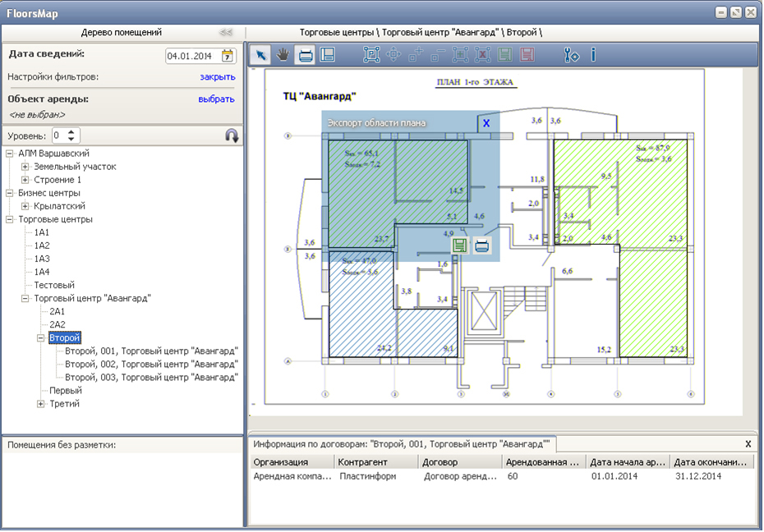Screen dimensions: 764x532
Task: Select the contracts information tab
Action: tap(402, 443)
